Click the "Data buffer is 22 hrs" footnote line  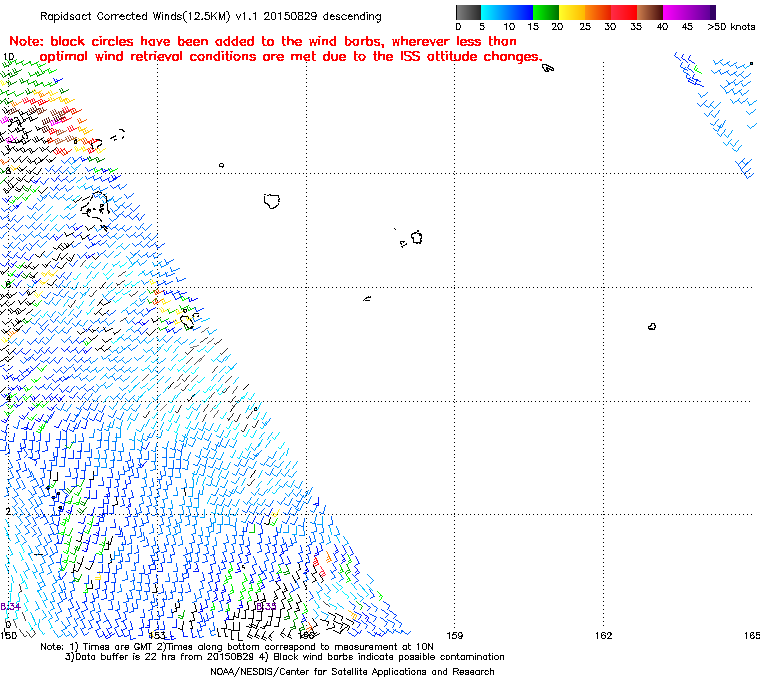(x=285, y=657)
